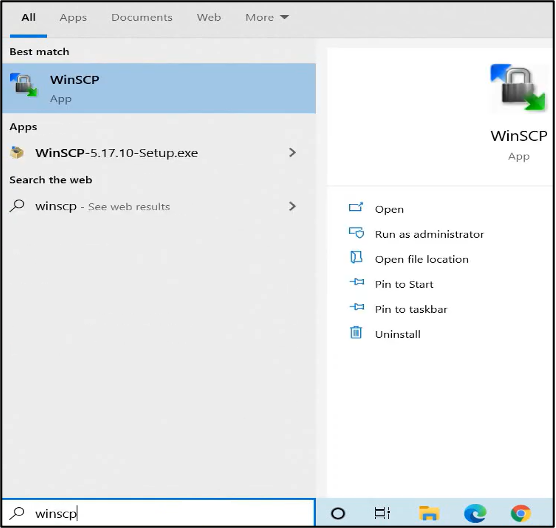Switch to the Apps tab

point(73,17)
